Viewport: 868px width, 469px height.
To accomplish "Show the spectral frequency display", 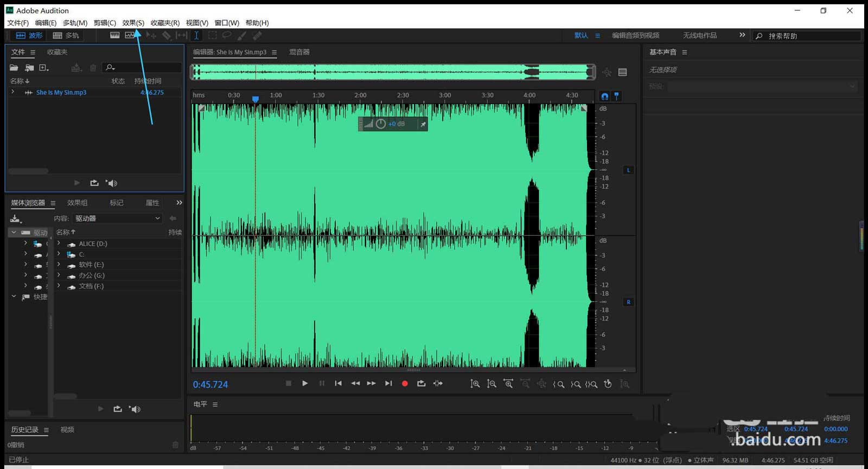I will [x=115, y=35].
